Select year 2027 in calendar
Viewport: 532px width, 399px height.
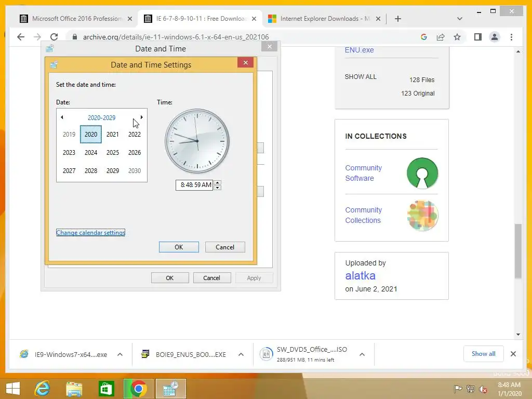pyautogui.click(x=69, y=170)
